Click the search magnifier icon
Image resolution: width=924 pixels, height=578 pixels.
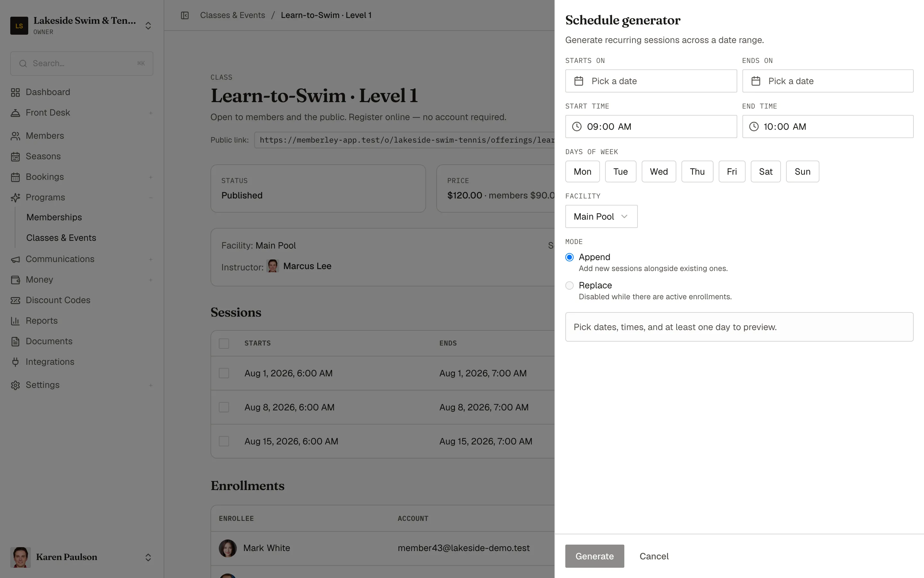[x=23, y=64]
